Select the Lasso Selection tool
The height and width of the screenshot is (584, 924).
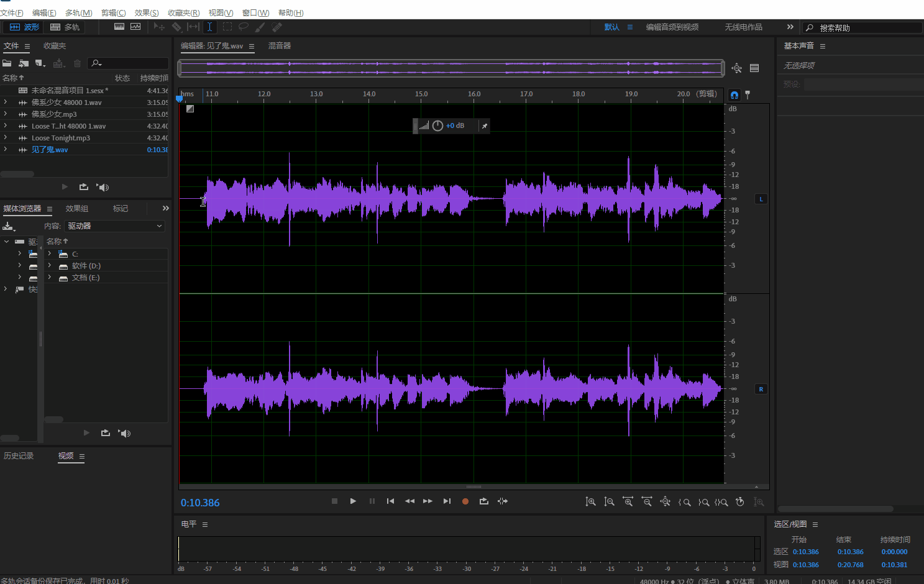point(244,27)
